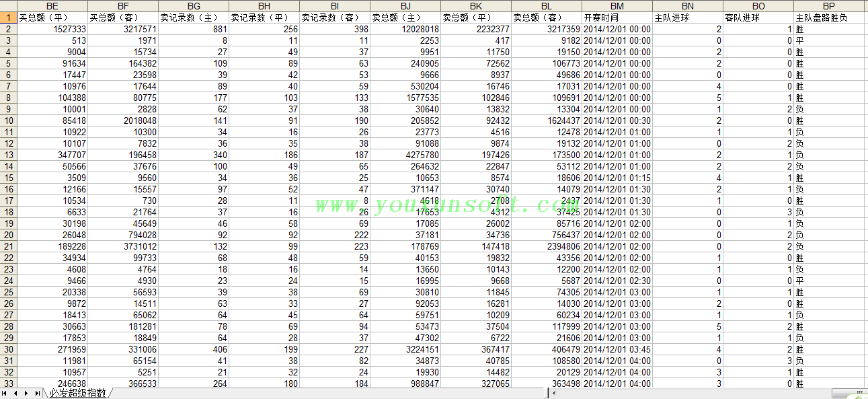Select column BN header
Screen dimensions: 868x399
coord(688,6)
